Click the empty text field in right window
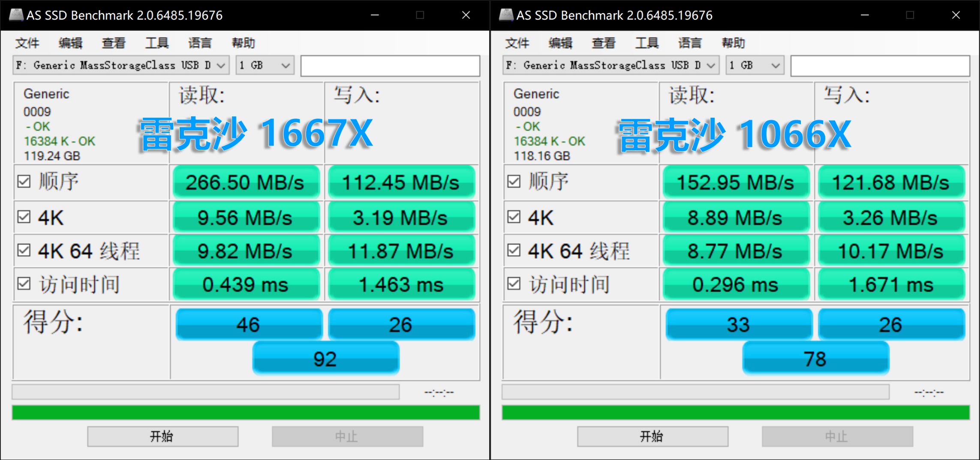The height and width of the screenshot is (460, 980). pyautogui.click(x=880, y=66)
